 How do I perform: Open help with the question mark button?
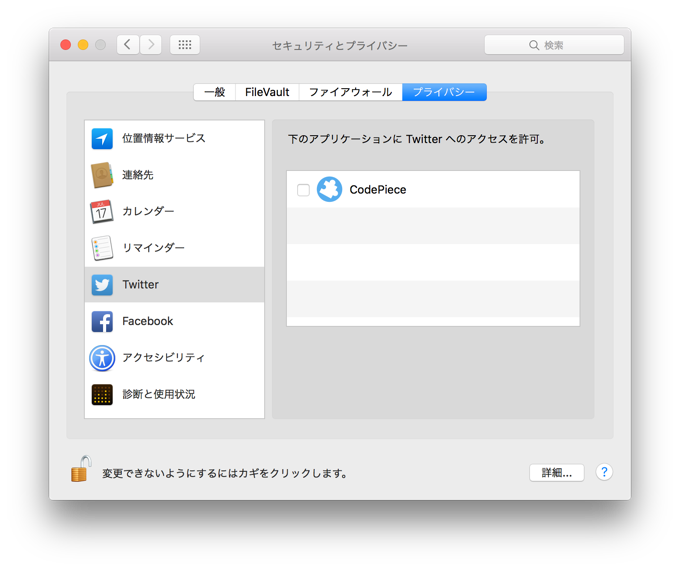[604, 472]
